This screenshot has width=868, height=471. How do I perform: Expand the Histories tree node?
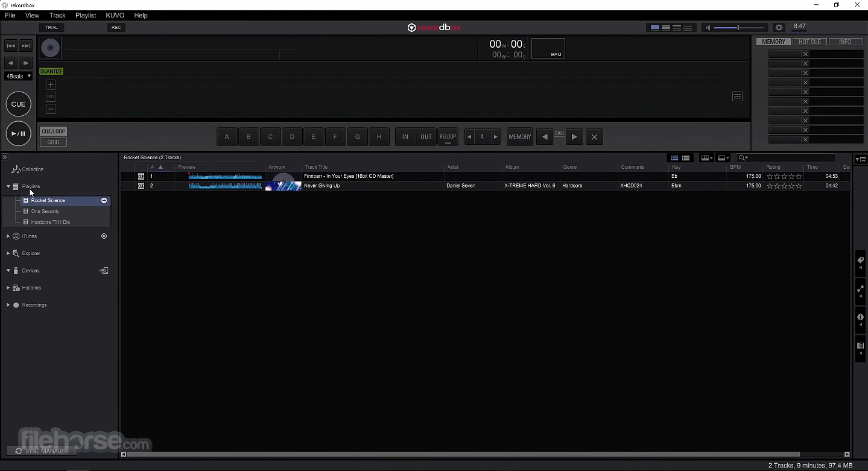(8, 288)
